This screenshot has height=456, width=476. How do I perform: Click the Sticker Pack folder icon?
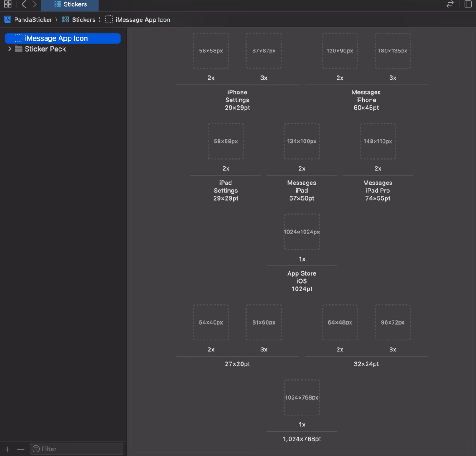pos(19,49)
